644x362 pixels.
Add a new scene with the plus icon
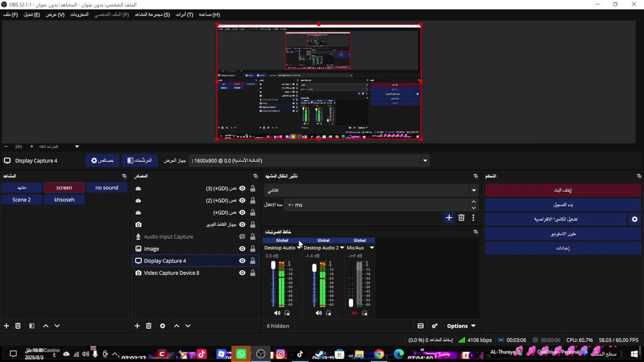(7, 326)
